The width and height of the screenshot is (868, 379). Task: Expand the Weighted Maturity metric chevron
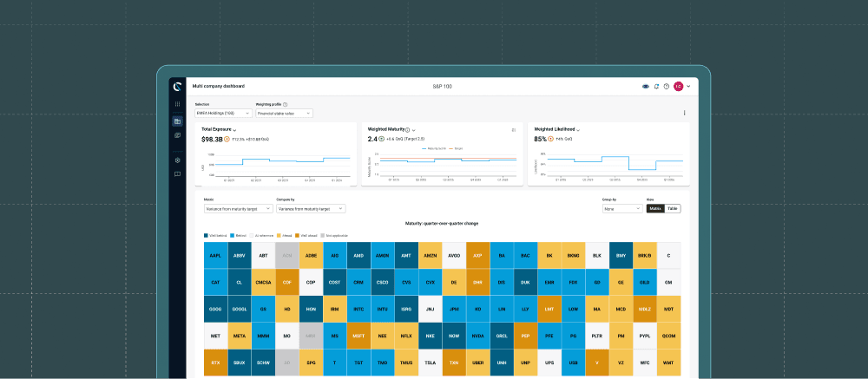coord(413,130)
